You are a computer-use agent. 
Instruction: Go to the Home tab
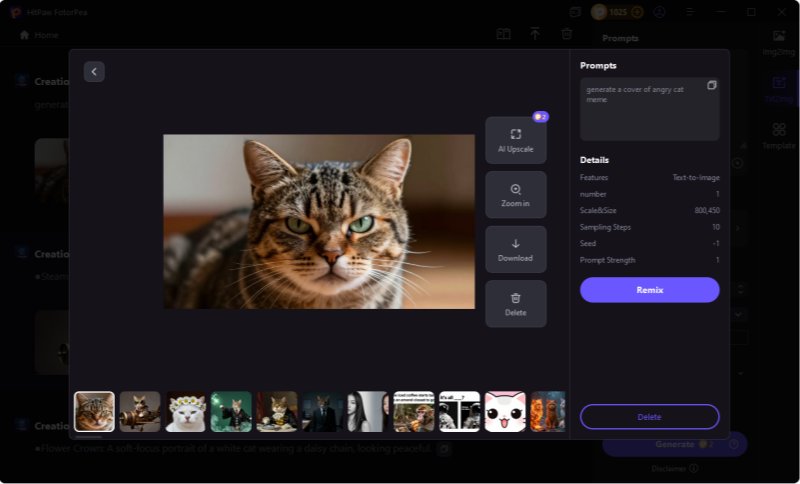[39, 35]
